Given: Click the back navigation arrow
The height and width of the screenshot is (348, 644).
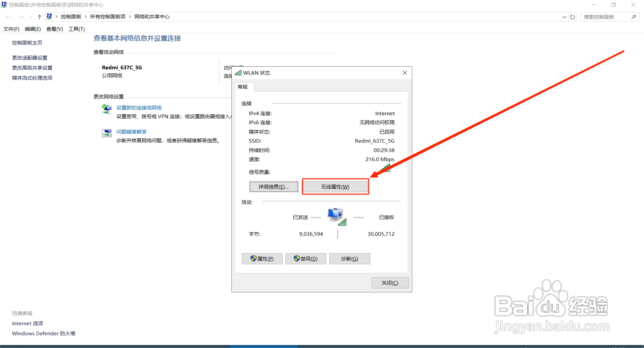Looking at the screenshot, I should point(8,17).
